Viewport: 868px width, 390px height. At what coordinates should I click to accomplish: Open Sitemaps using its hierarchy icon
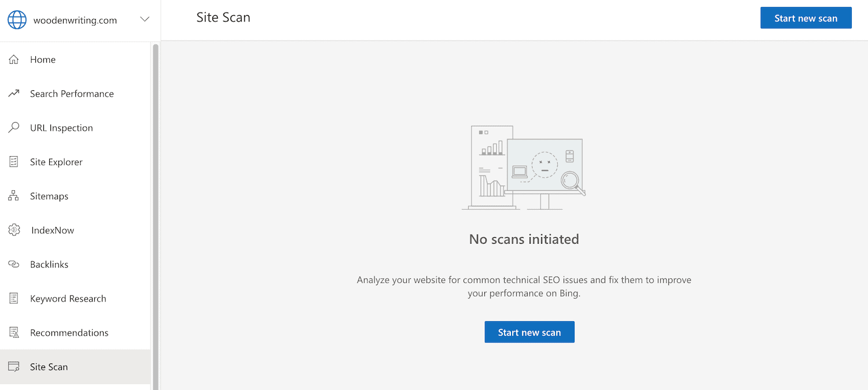[14, 196]
